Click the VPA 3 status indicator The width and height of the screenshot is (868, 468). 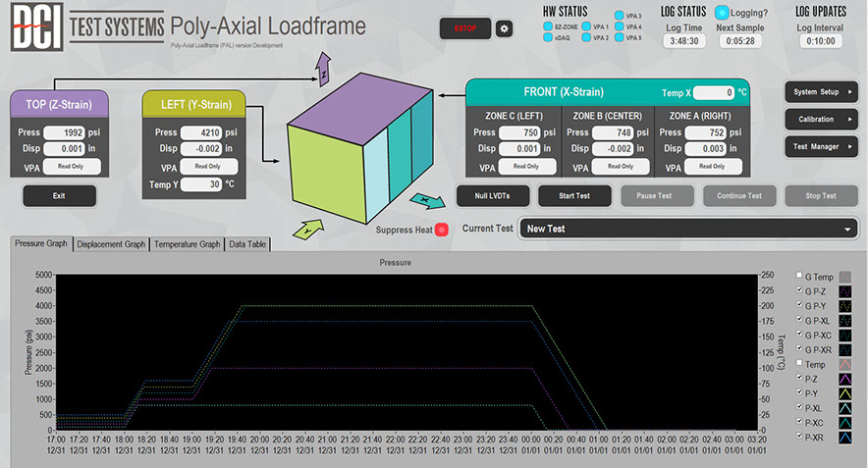click(x=619, y=16)
